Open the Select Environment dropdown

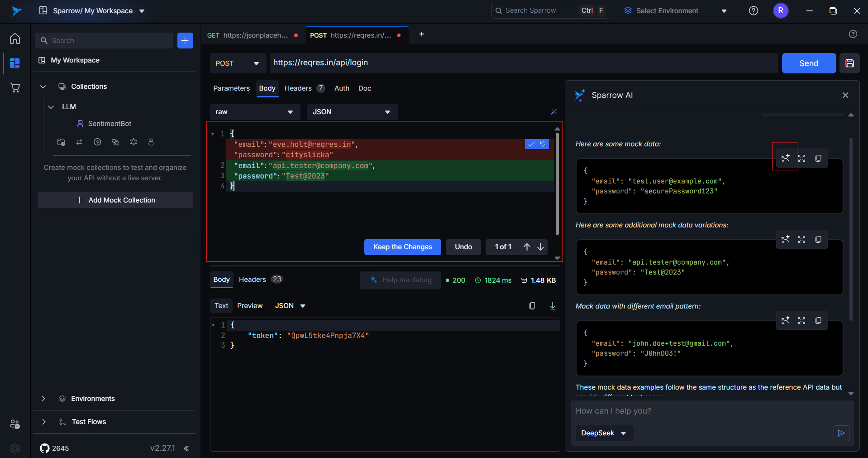coord(675,10)
